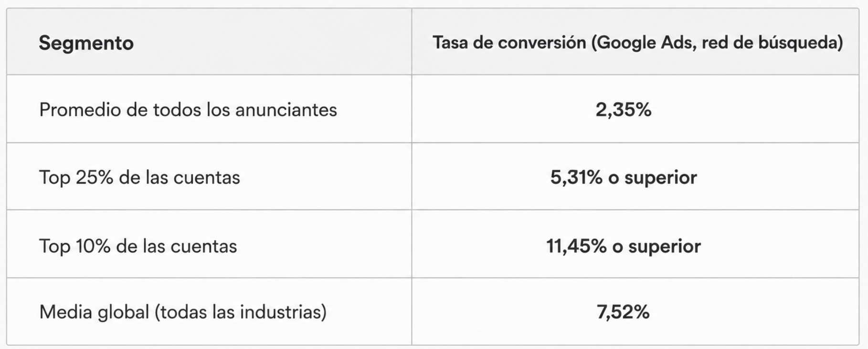Click the Top 10% de las cuentas cell
This screenshot has width=868, height=349.
(209, 245)
